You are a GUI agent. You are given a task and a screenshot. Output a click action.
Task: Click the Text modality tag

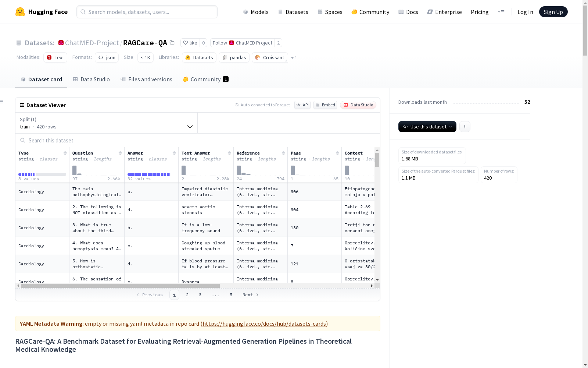(55, 57)
